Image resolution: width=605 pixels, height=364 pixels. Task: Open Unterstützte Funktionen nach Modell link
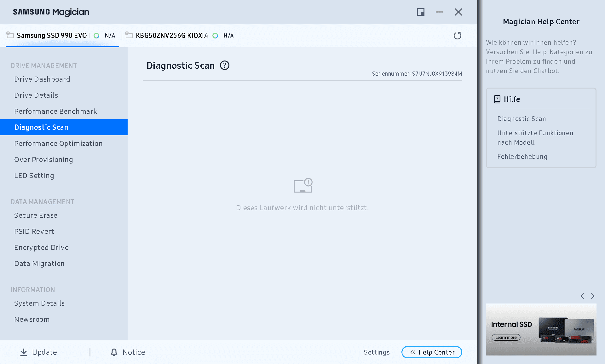click(x=535, y=138)
